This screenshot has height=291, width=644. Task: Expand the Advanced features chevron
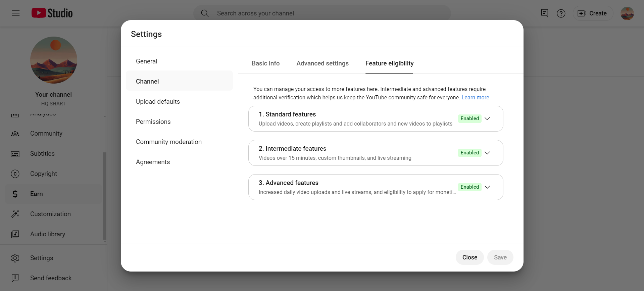click(487, 187)
